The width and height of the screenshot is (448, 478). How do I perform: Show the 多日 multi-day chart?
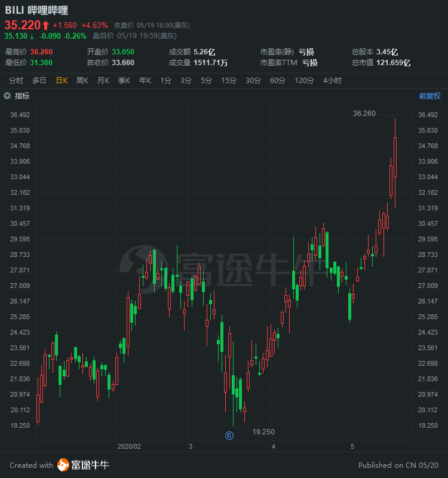click(x=39, y=81)
